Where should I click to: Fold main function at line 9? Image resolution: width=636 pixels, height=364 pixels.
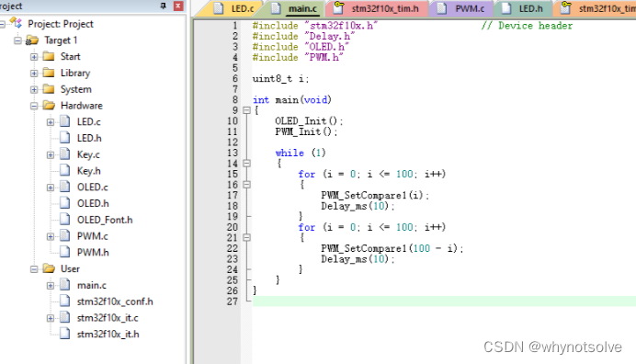pyautogui.click(x=246, y=110)
